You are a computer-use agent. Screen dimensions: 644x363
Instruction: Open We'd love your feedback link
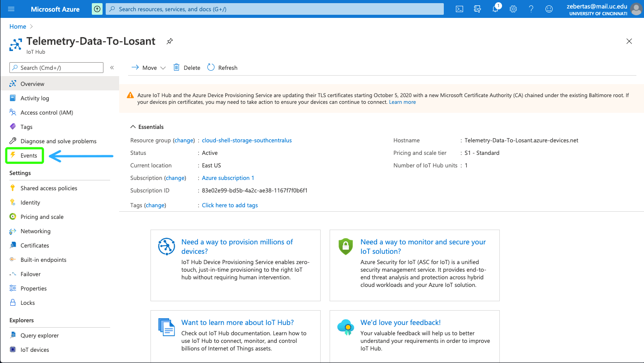tap(400, 322)
